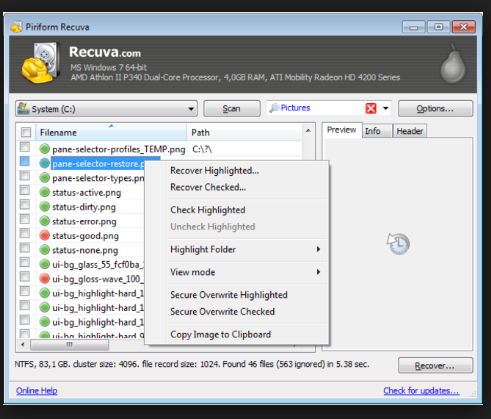Click Check for updates... link
The width and height of the screenshot is (491, 419).
(421, 391)
